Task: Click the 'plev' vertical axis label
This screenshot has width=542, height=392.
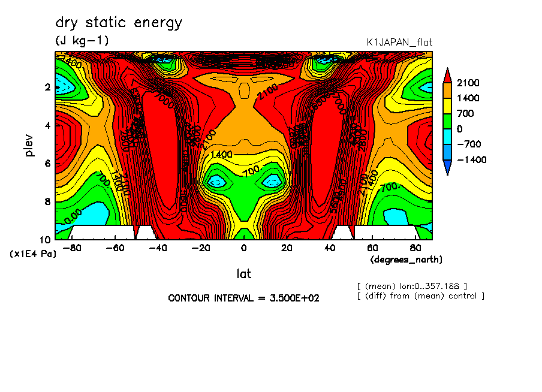Action: coord(29,146)
